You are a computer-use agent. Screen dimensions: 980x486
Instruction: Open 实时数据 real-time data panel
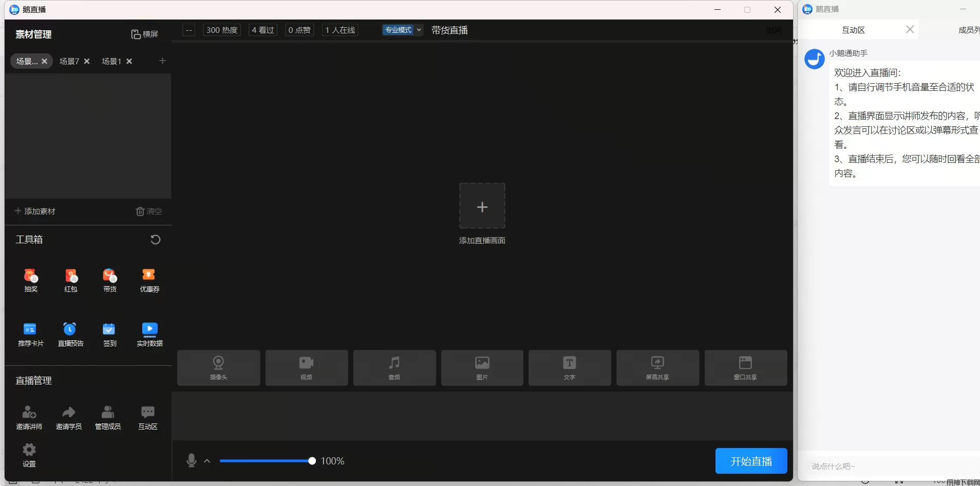[x=149, y=335]
